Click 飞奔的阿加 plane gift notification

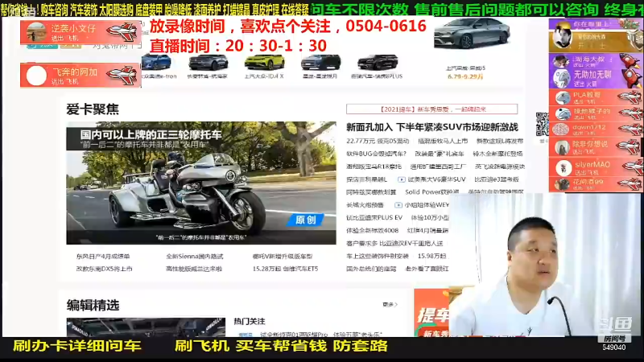pos(80,75)
